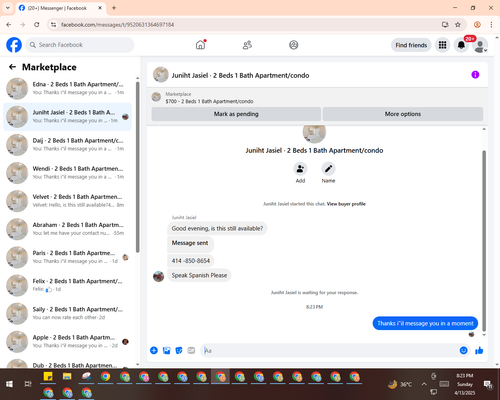
Task: Click Mark as pending button
Action: [x=236, y=114]
